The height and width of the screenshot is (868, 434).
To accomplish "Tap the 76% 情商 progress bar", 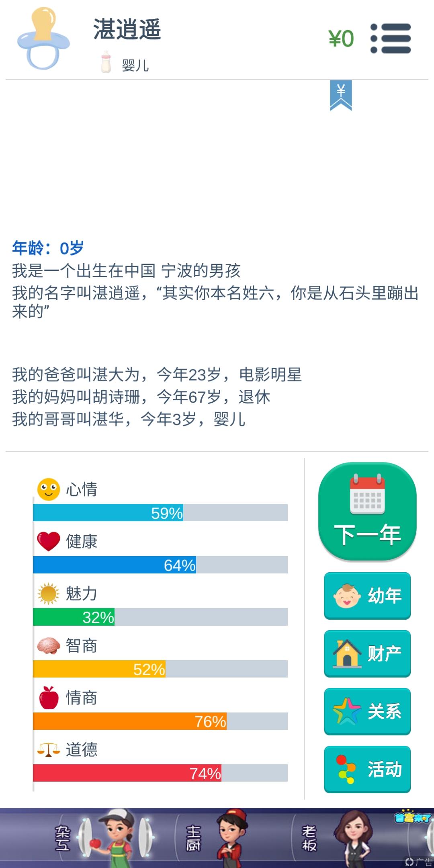I will point(160,721).
